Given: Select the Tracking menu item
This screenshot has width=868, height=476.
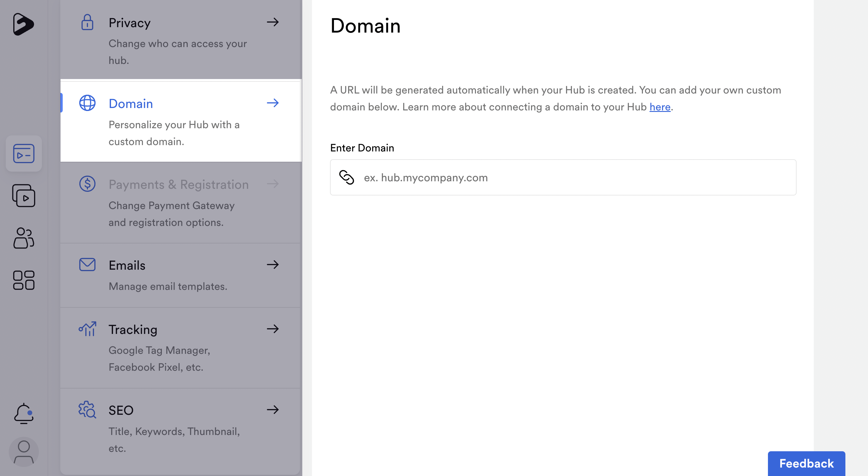Looking at the screenshot, I should tap(181, 348).
